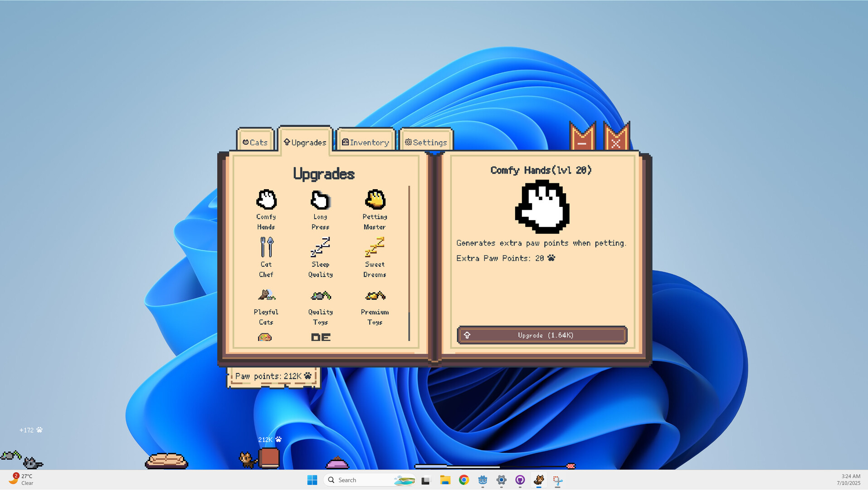Image resolution: width=868 pixels, height=490 pixels.
Task: Select the Premium Toys upgrade
Action: (374, 305)
